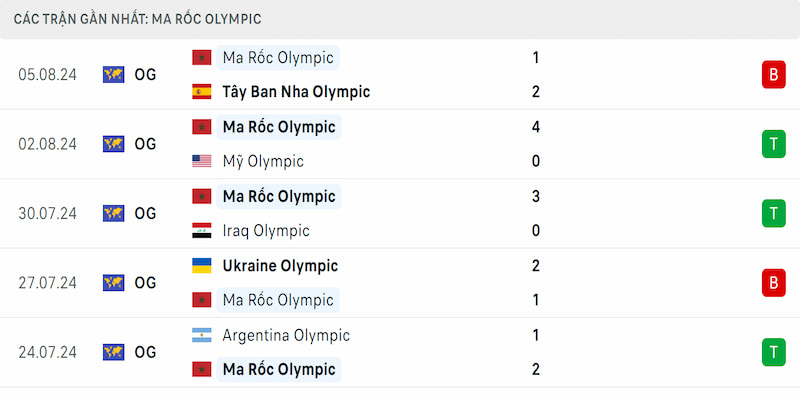Viewport: 800px width, 400px height.
Task: Click the OG competition icon for 30.07.24
Action: tap(113, 213)
